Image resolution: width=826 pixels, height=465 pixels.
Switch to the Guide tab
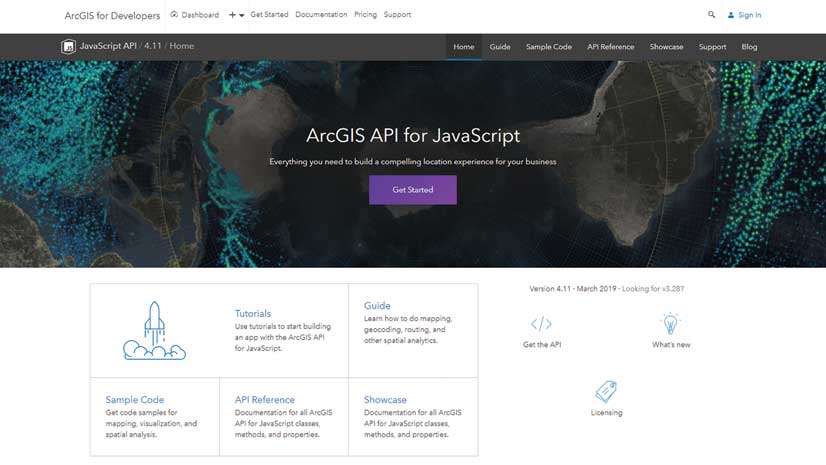500,47
